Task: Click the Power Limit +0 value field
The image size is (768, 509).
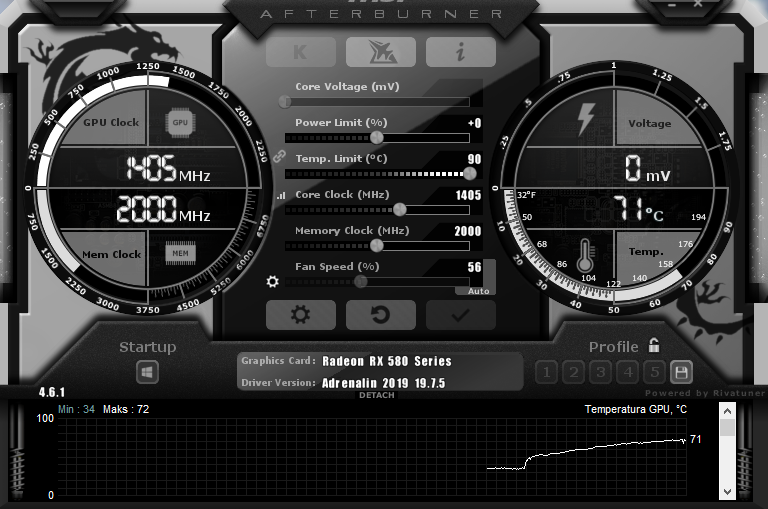Action: 474,123
